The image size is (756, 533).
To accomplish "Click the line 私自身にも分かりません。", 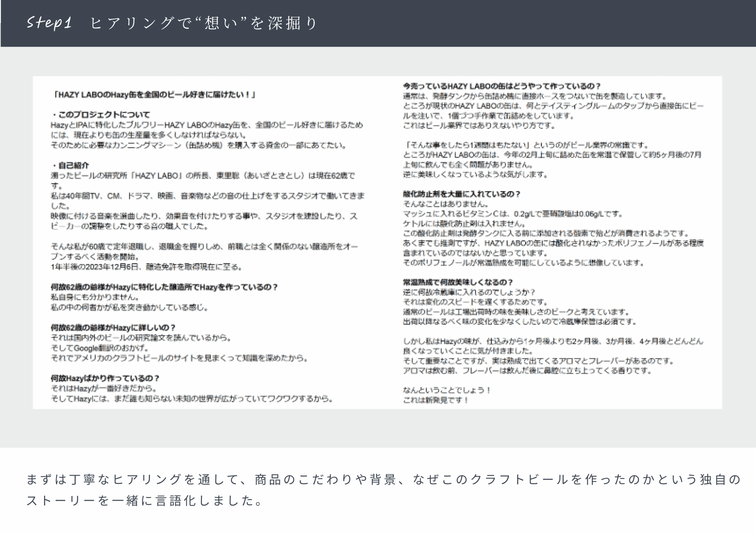I will (95, 297).
